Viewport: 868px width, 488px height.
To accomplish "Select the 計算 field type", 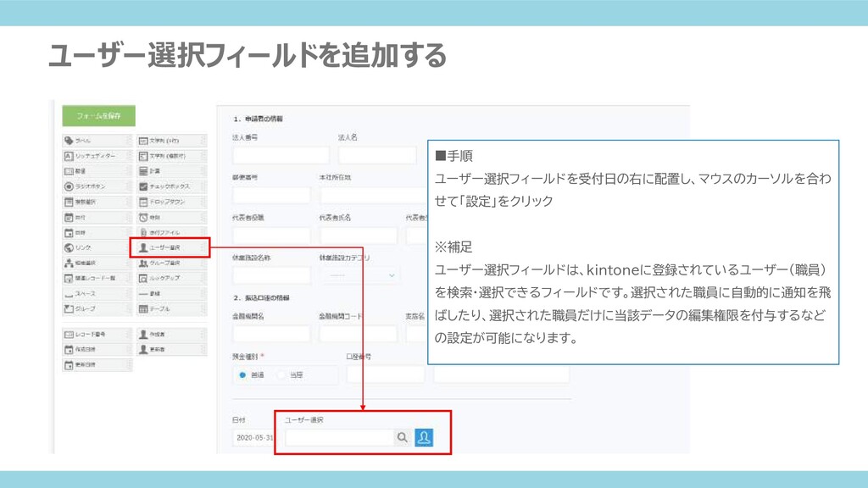I will coord(171,171).
